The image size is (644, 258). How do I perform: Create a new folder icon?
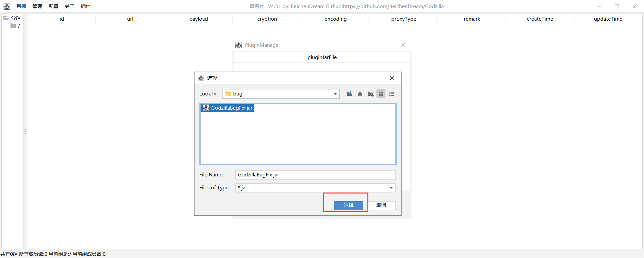tap(371, 94)
